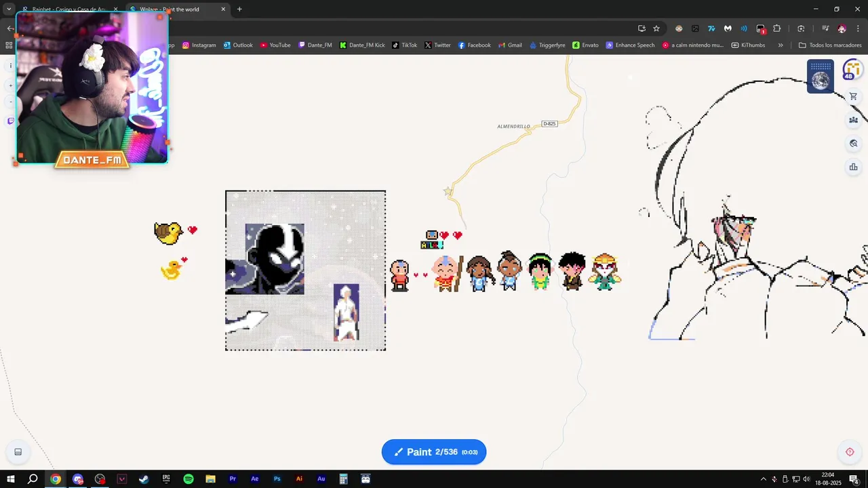The height and width of the screenshot is (488, 868).
Task: Open Chrome apps grid icon
Action: pos(9,45)
